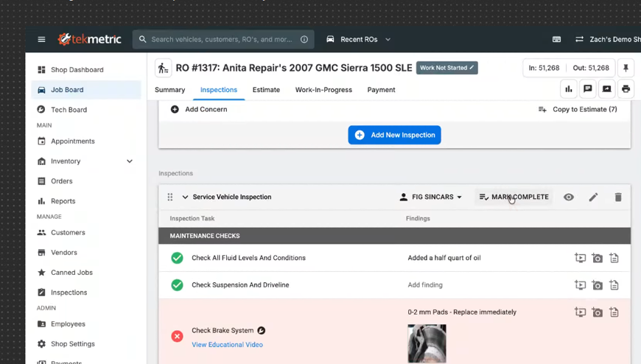Click the Add New Inspection button

(394, 135)
